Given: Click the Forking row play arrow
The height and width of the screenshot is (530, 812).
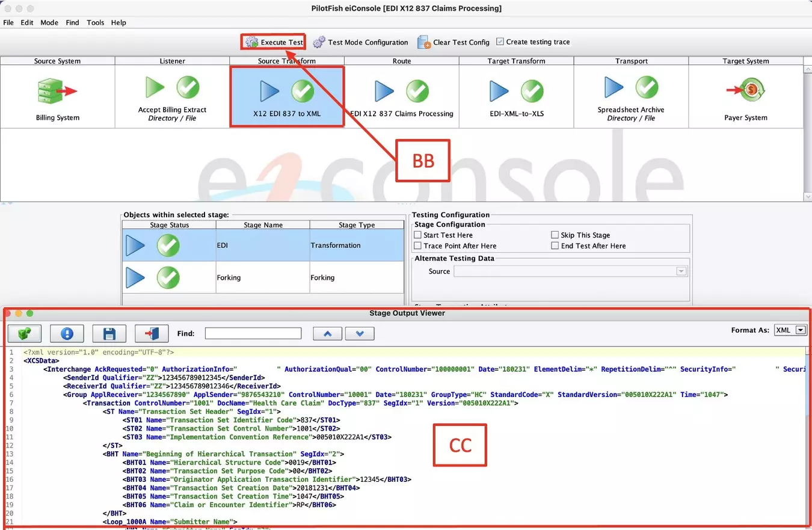Looking at the screenshot, I should 135,278.
